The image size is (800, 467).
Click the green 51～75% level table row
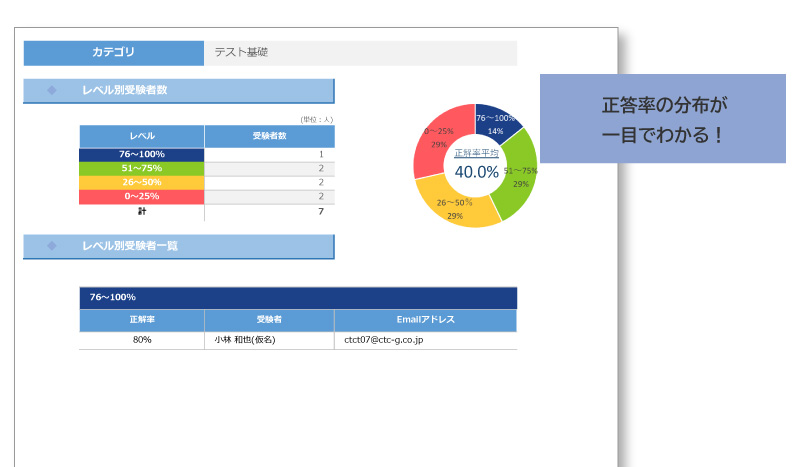point(142,169)
